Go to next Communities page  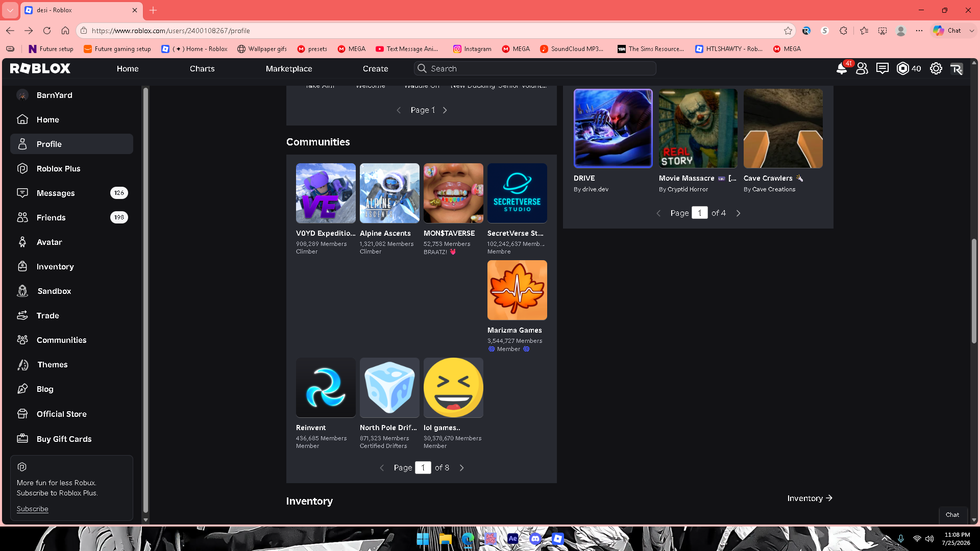(x=461, y=468)
